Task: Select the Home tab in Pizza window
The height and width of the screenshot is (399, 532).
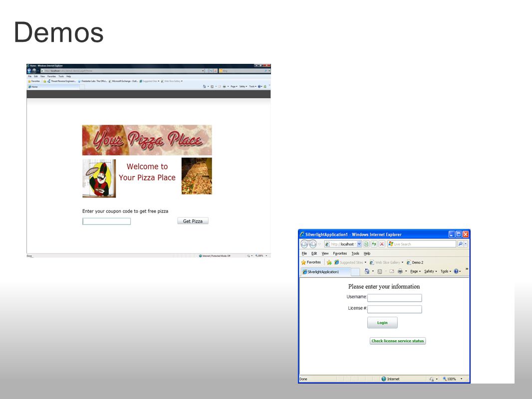Action: click(x=53, y=87)
